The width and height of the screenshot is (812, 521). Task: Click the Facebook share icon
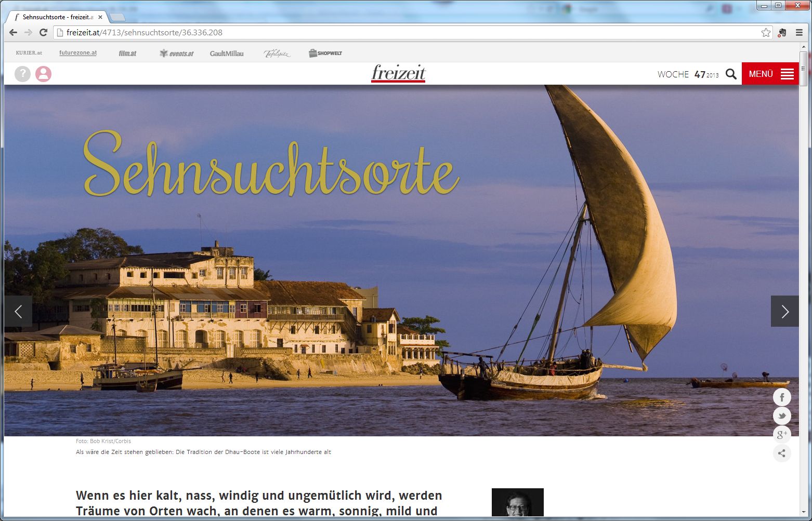[782, 397]
